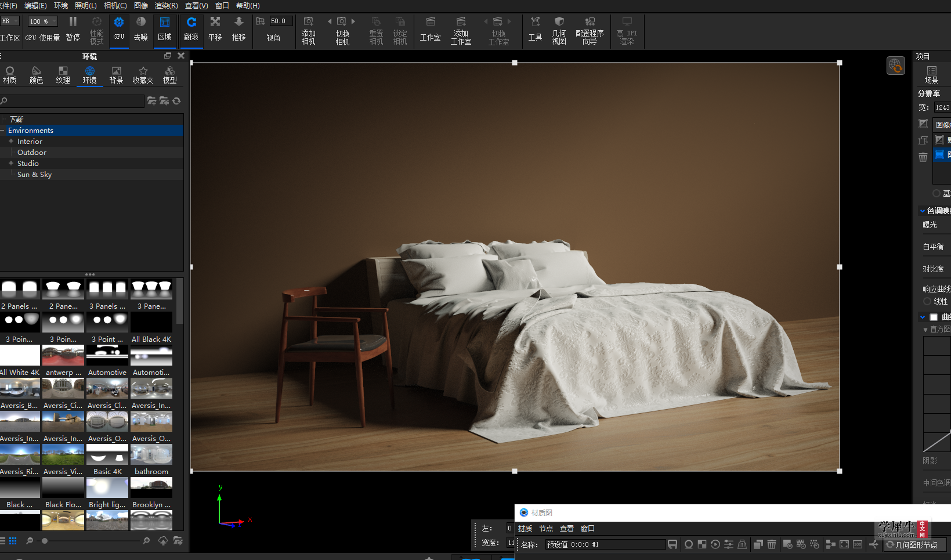Launch the configurator wizard (配置程序向导)
This screenshot has height=560, width=951.
coord(590,30)
